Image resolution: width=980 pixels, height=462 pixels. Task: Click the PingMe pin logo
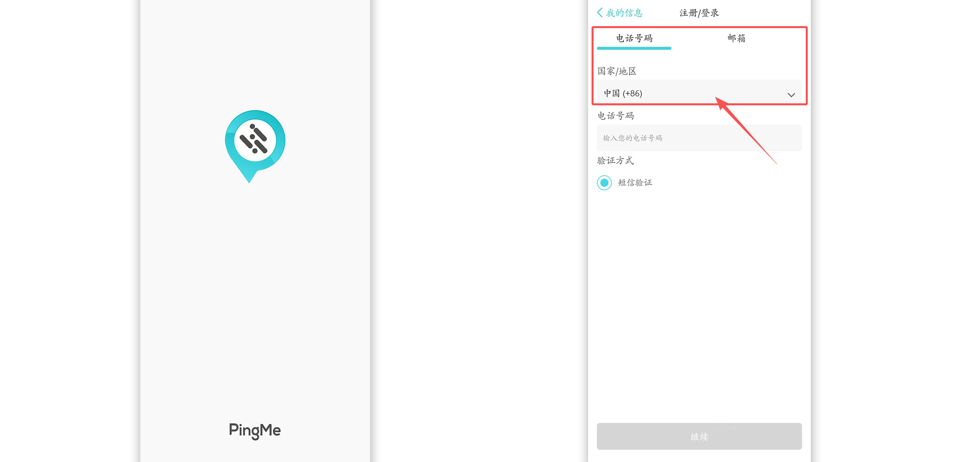click(255, 145)
